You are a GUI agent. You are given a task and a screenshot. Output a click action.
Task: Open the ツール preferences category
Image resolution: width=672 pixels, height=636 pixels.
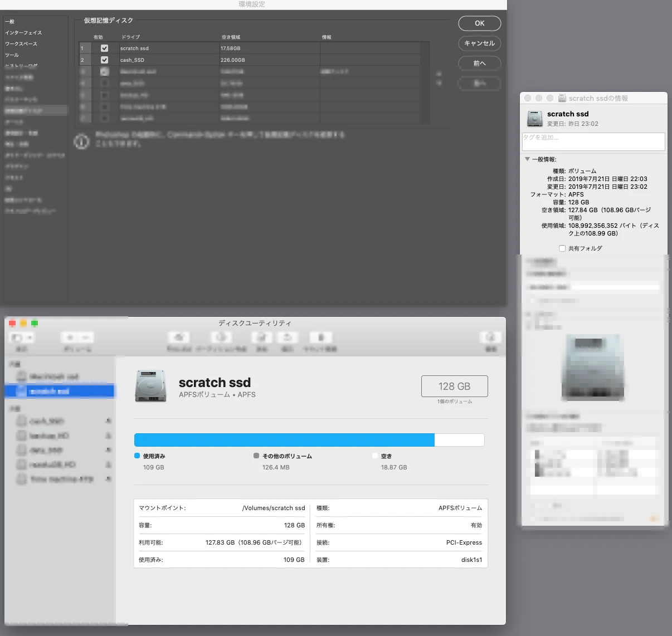pos(12,55)
